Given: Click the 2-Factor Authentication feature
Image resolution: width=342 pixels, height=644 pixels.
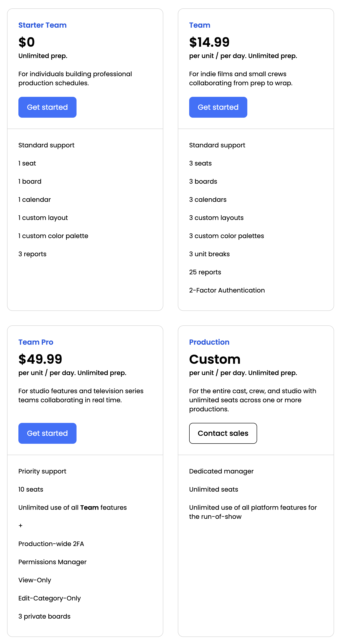Looking at the screenshot, I should 227,290.
